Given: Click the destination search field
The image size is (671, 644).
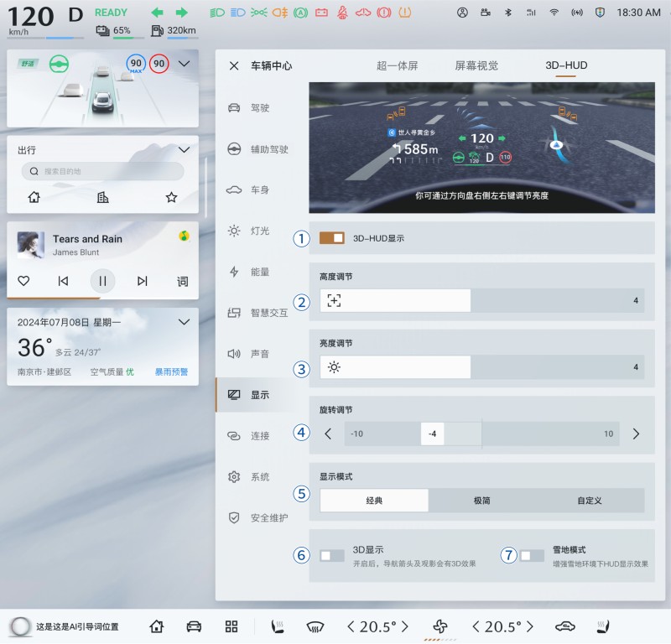Looking at the screenshot, I should pyautogui.click(x=102, y=171).
